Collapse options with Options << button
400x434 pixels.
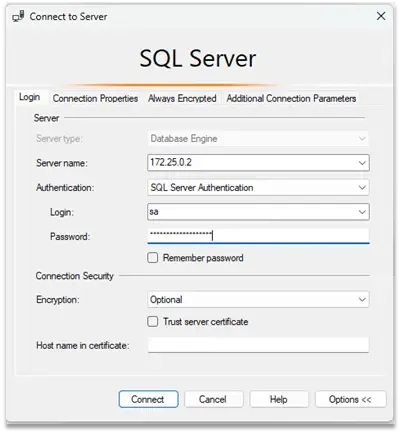pos(351,399)
